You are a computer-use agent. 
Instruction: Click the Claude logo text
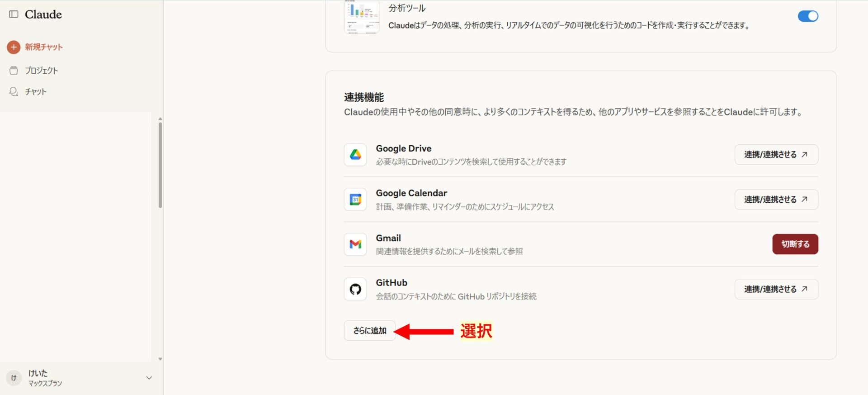tap(43, 14)
